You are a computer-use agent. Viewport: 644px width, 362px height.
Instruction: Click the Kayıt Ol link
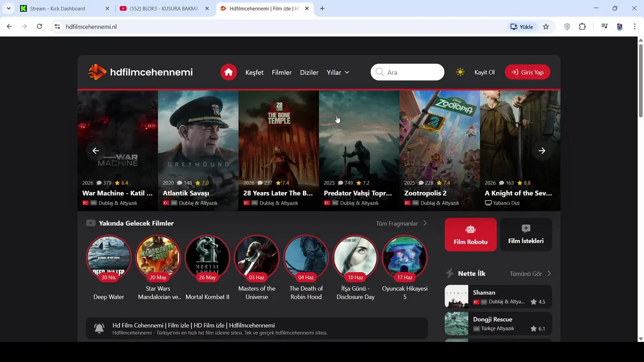[485, 72]
